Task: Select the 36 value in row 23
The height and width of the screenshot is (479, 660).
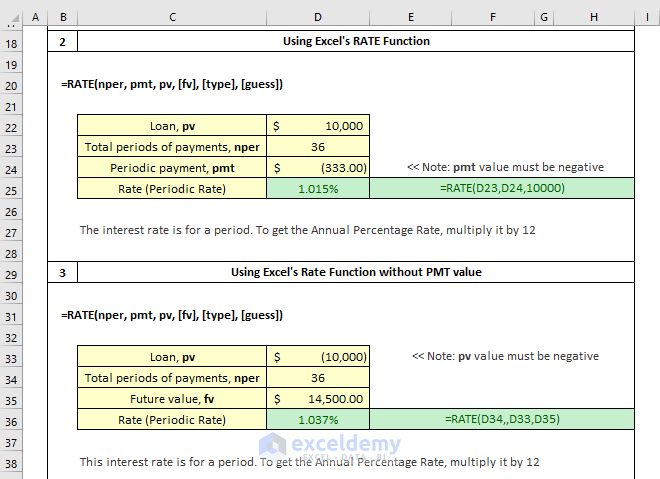Action: (x=318, y=146)
